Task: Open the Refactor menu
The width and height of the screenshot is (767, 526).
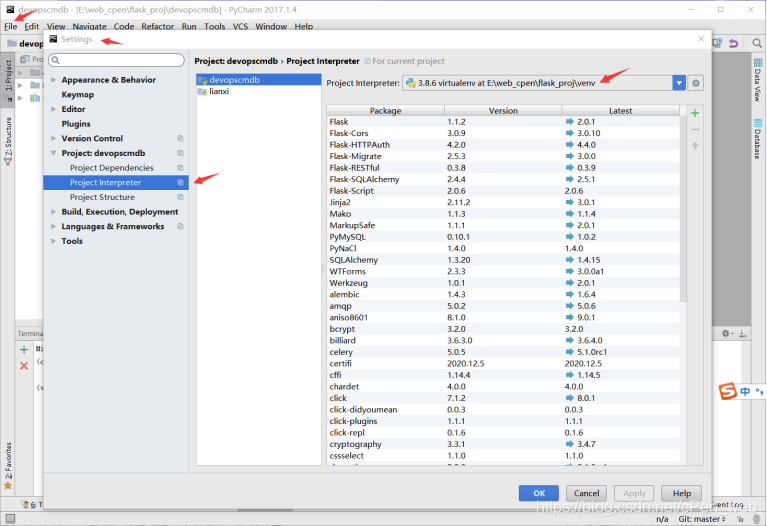Action: [157, 26]
